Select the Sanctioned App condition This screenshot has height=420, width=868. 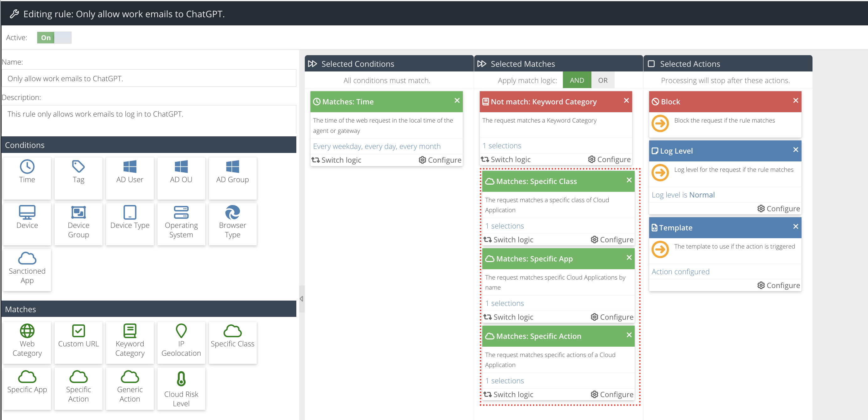coord(27,270)
